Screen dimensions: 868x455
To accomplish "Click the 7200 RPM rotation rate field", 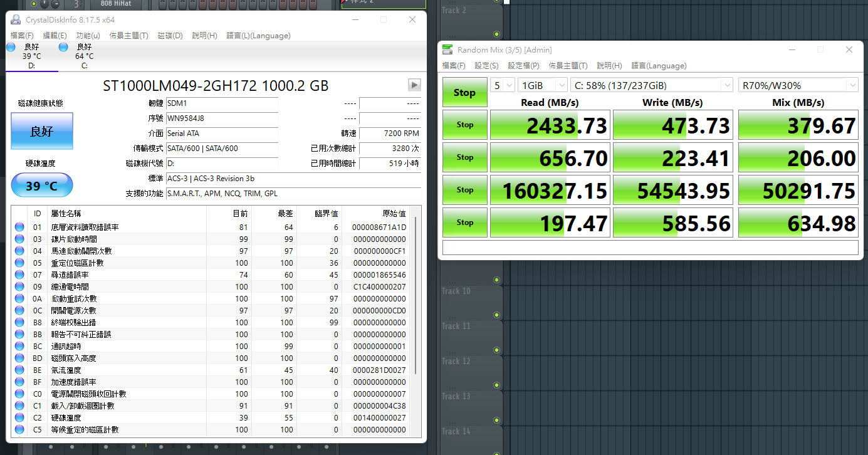I will pyautogui.click(x=390, y=133).
